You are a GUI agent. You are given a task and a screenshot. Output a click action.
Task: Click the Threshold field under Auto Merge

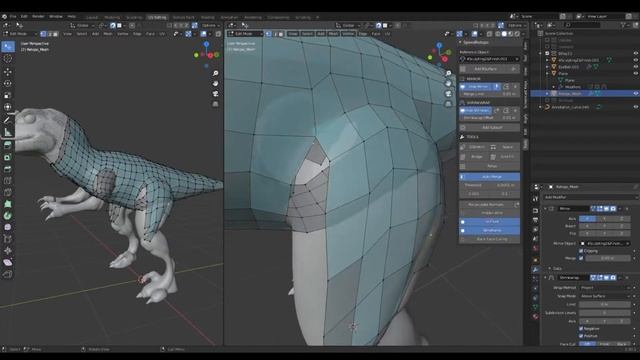click(x=490, y=185)
